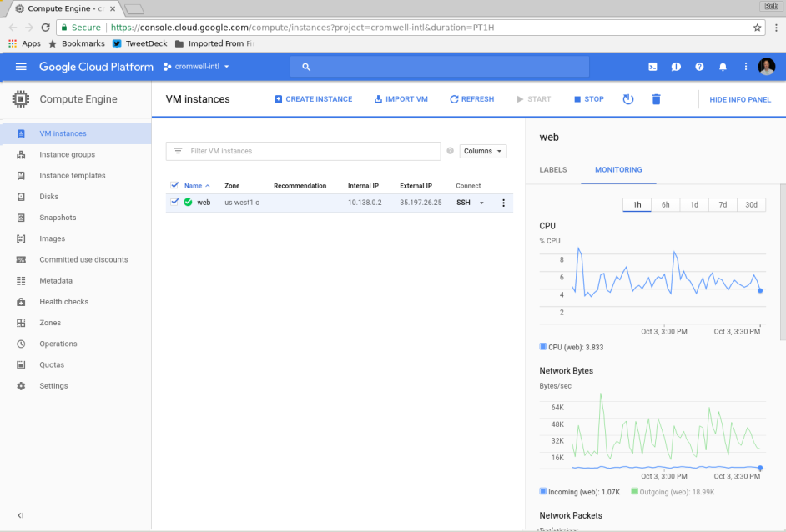The width and height of the screenshot is (786, 532).
Task: Open the Help question mark icon
Action: (699, 67)
